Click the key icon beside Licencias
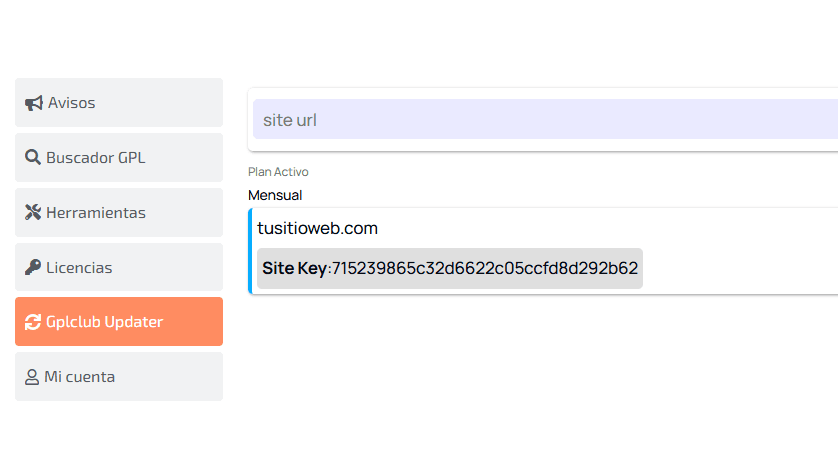 pos(33,268)
